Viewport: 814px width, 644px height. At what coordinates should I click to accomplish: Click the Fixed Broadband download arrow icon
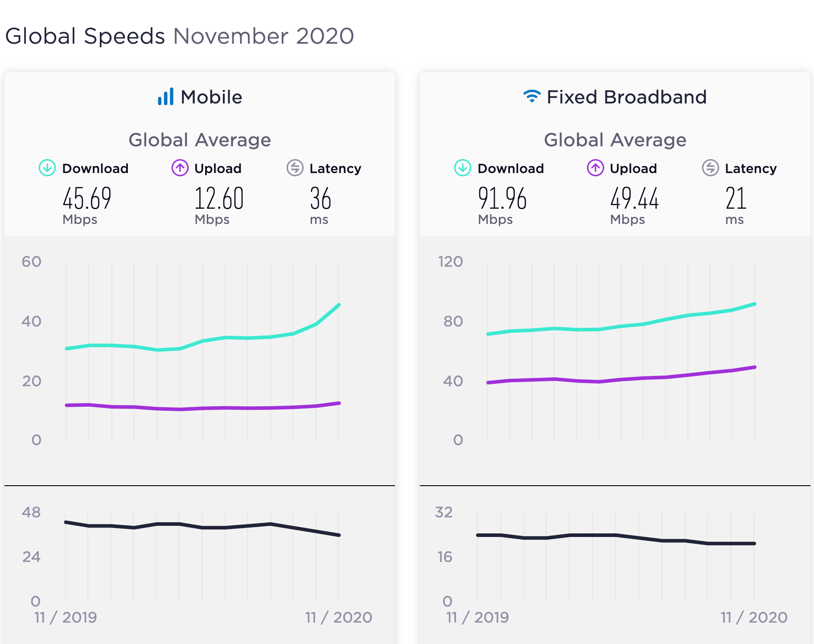click(x=463, y=168)
